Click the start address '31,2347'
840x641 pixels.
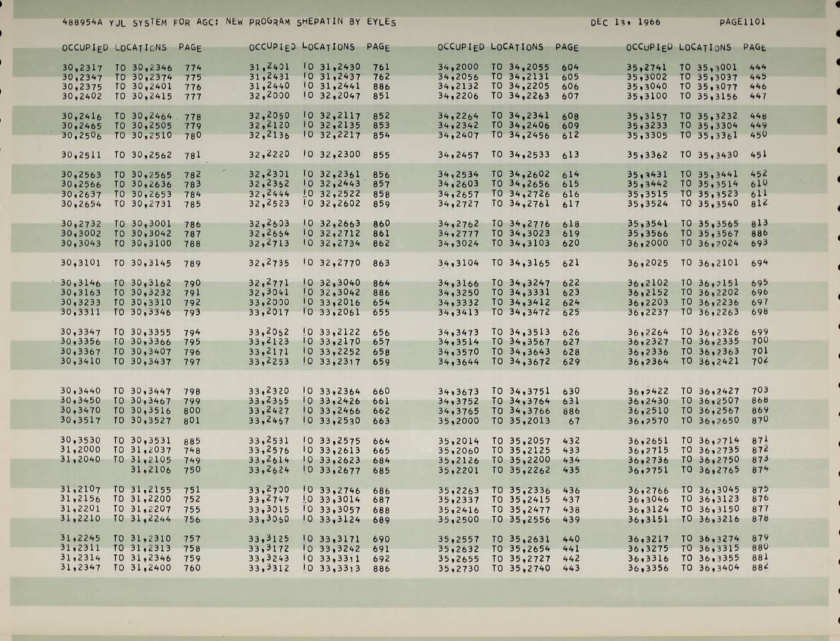pyautogui.click(x=81, y=568)
